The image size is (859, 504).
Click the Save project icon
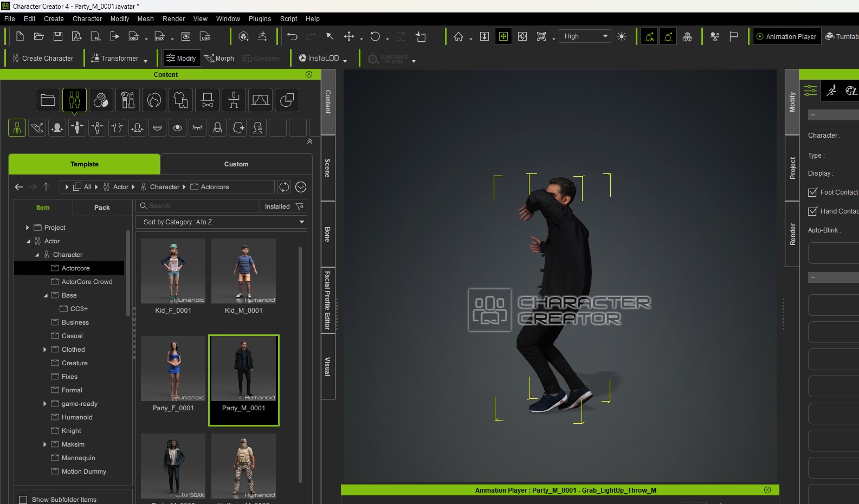coord(58,36)
